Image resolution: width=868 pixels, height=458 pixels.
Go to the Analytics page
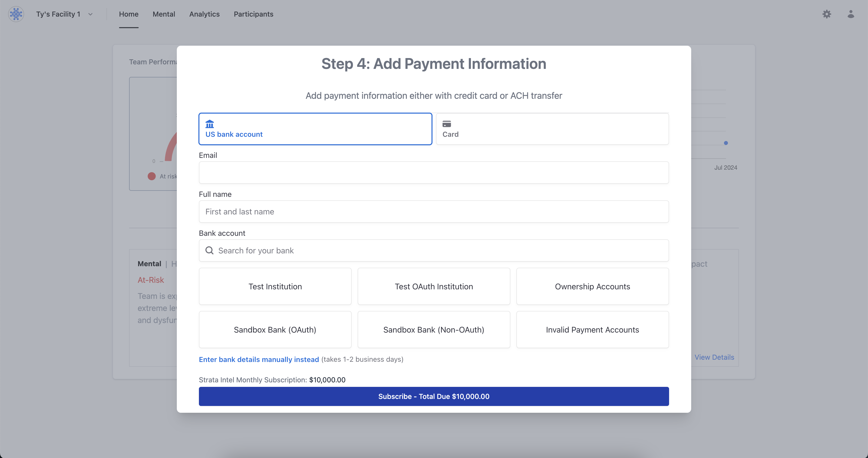pos(204,14)
